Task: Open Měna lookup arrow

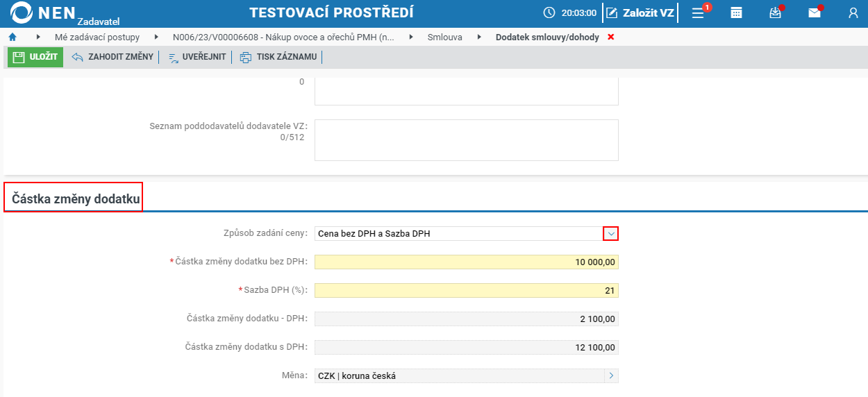Action: click(x=611, y=375)
